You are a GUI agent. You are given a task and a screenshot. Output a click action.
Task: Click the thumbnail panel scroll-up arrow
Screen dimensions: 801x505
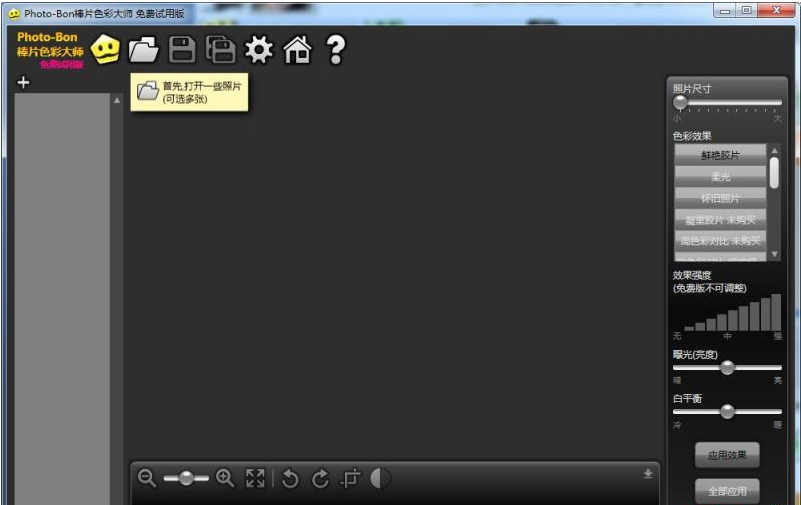[x=117, y=101]
